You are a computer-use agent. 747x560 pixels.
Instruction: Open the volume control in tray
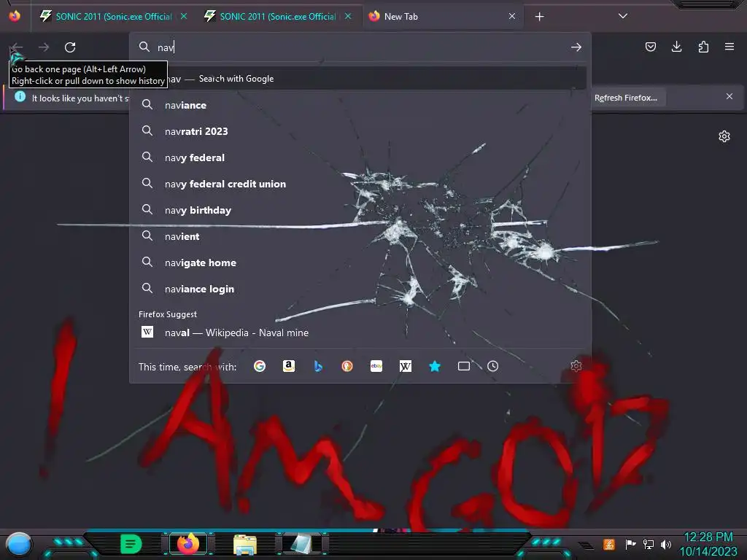tap(665, 544)
